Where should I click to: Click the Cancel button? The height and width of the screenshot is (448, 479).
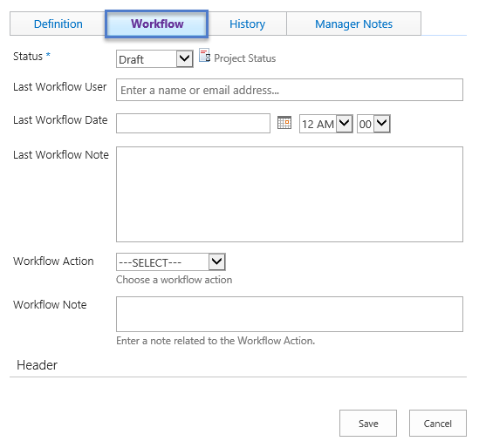pos(438,424)
